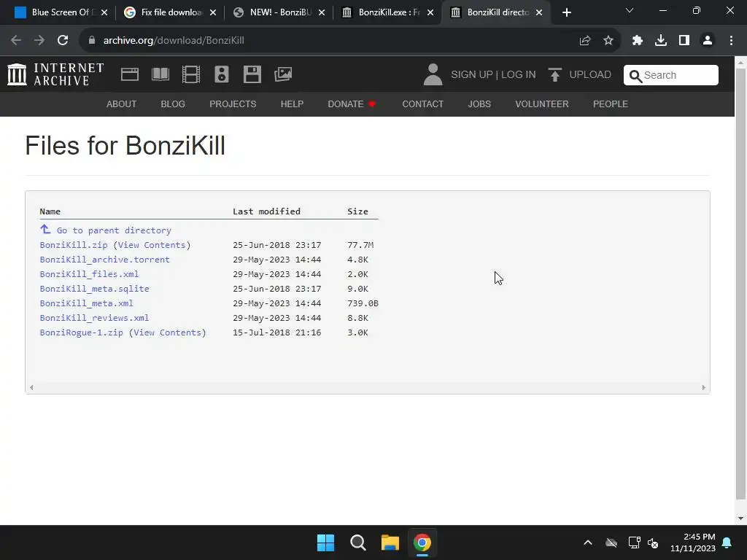Viewport: 747px width, 560px height.
Task: Click the browser forward arrow
Action: click(x=39, y=40)
